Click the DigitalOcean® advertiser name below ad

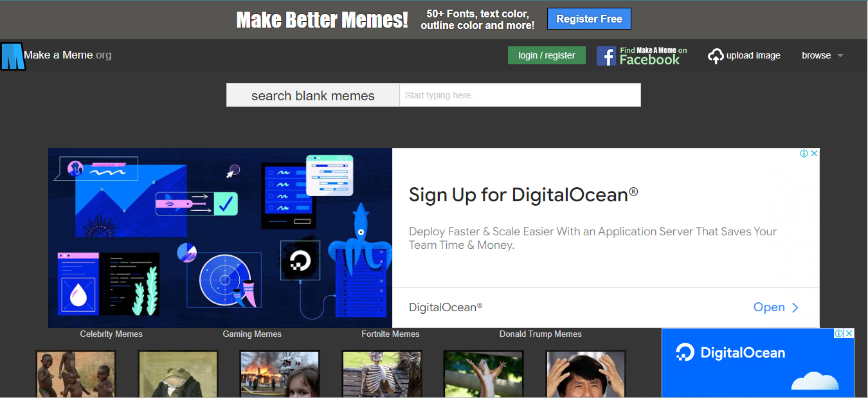(446, 307)
